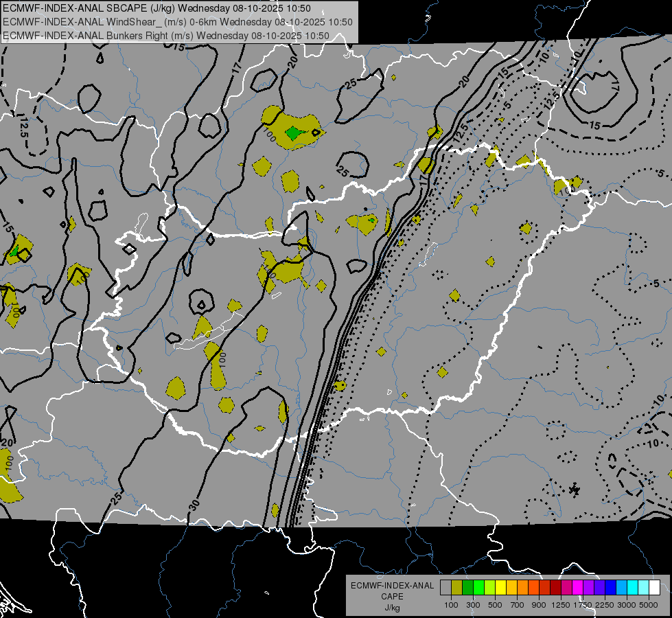Click the 5000 value in legend
The image size is (672, 618).
pos(649,605)
